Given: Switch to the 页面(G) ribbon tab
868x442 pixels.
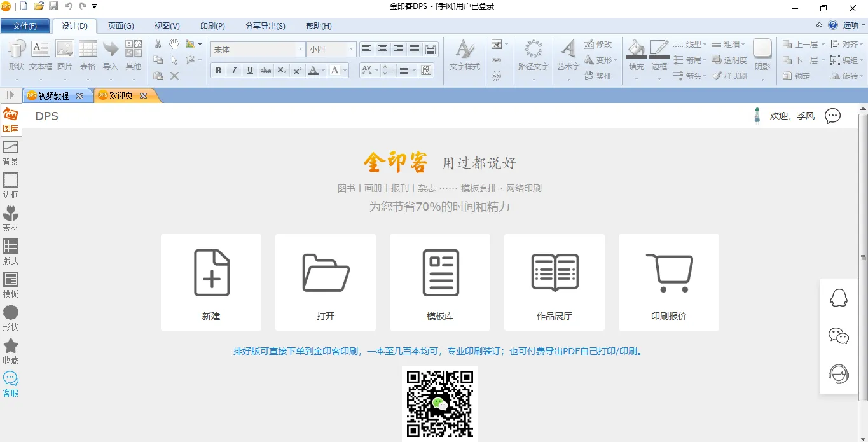Looking at the screenshot, I should (x=121, y=26).
